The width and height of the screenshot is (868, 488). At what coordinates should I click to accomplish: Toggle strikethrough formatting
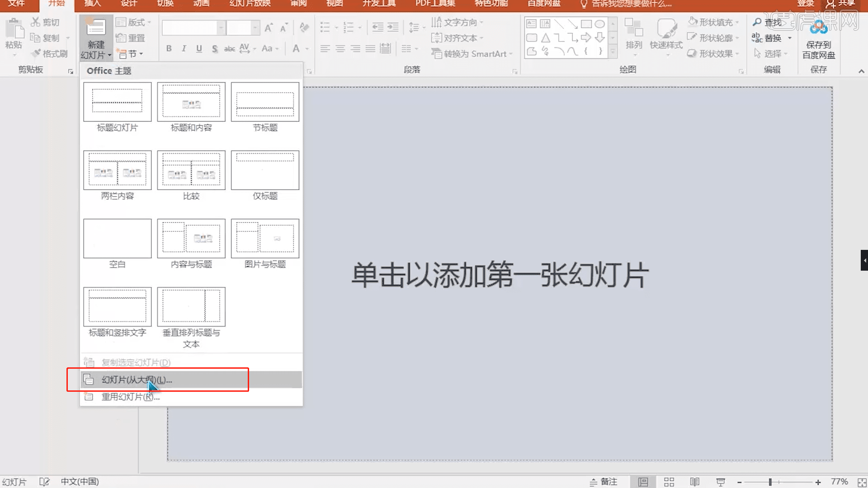click(230, 48)
